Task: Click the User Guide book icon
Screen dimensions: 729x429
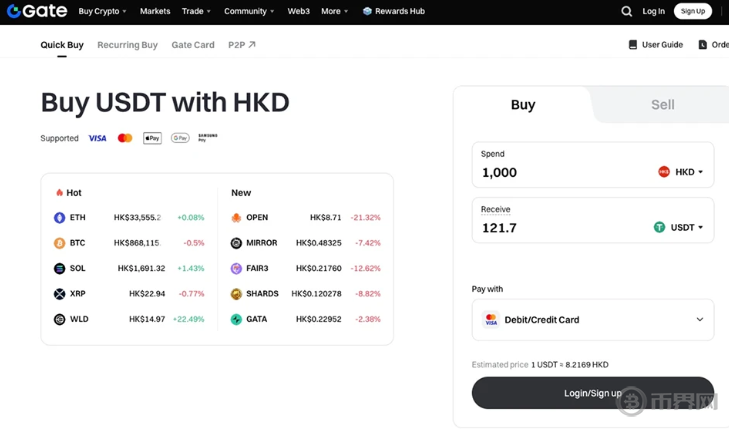Action: 632,45
